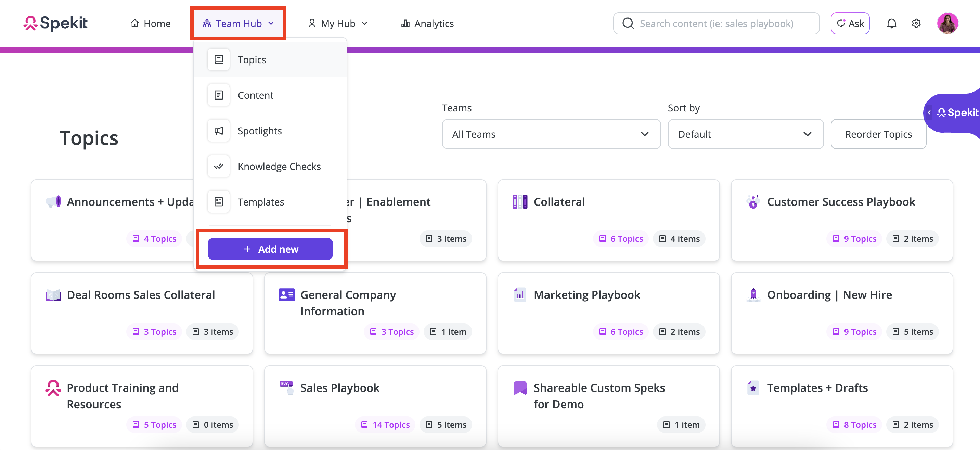
Task: Click 14 Topics badge on Sales Playbook
Action: (x=385, y=425)
